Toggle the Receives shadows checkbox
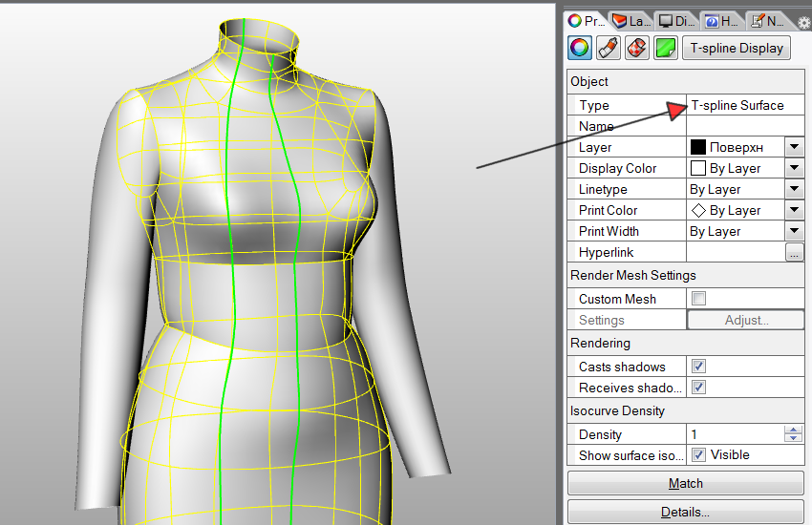Screen dimensions: 812x525 [x=698, y=388]
